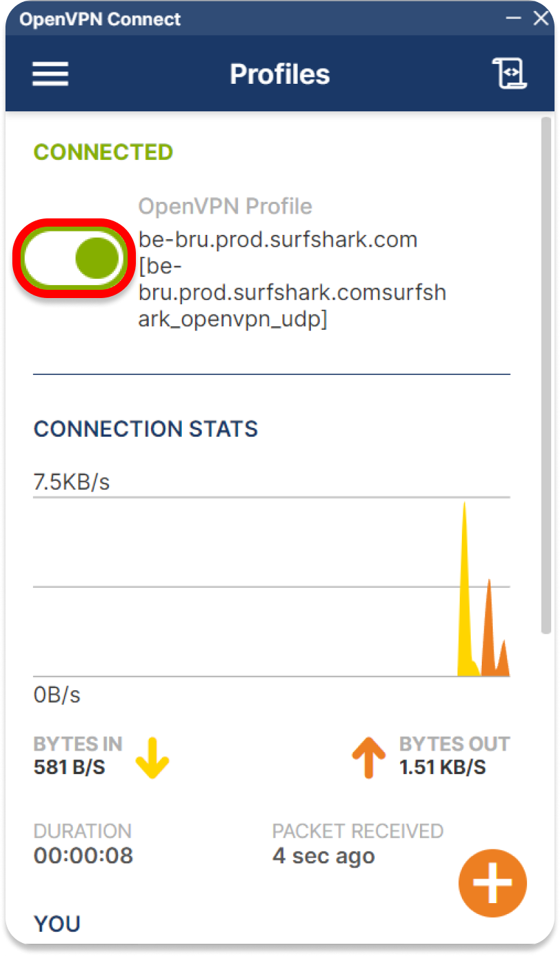
Task: Click the orange bytes out up arrow
Action: pyautogui.click(x=369, y=757)
